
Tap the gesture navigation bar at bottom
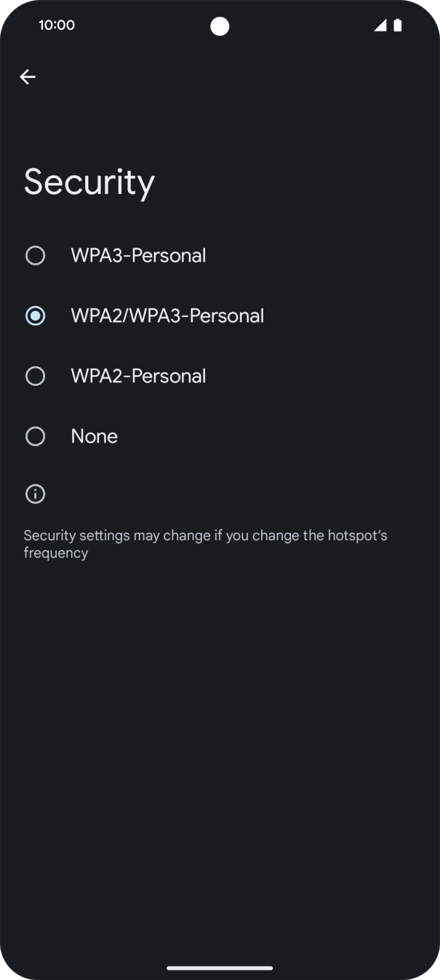[x=220, y=968]
